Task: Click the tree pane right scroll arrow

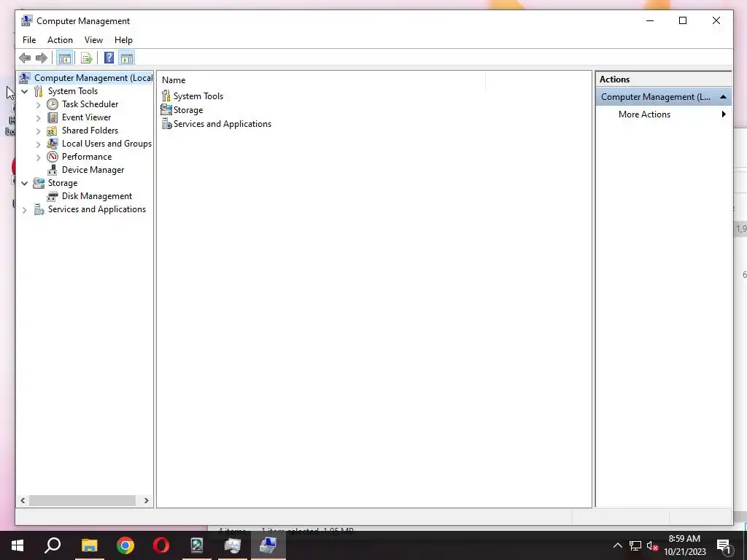Action: (146, 500)
